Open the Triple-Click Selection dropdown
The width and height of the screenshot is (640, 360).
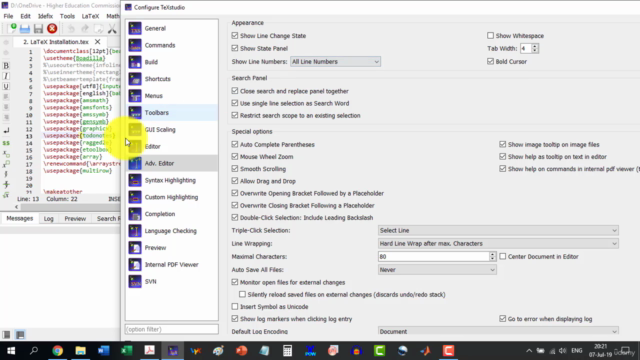point(498,230)
